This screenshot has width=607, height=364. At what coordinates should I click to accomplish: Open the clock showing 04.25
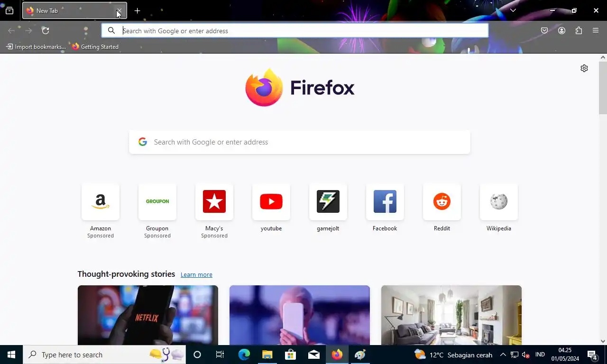[x=565, y=355]
